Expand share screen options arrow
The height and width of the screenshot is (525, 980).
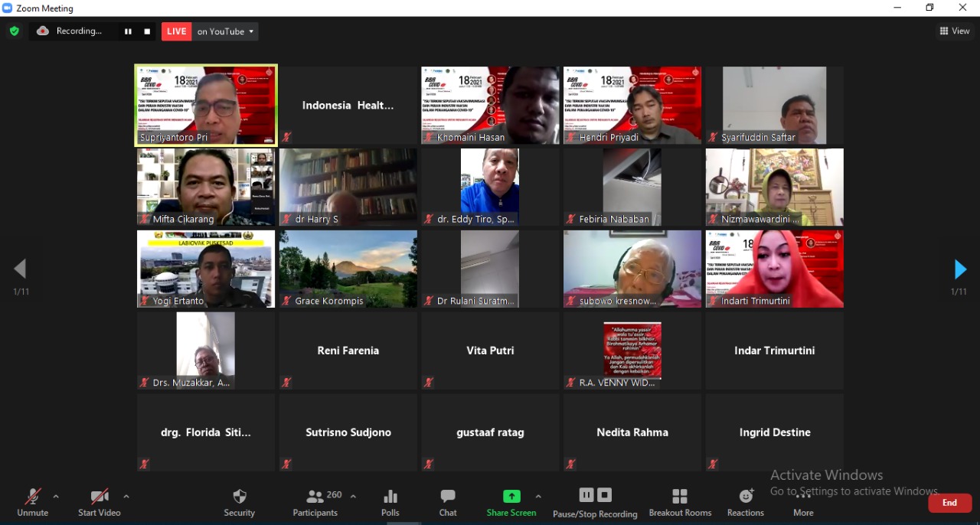(x=538, y=497)
